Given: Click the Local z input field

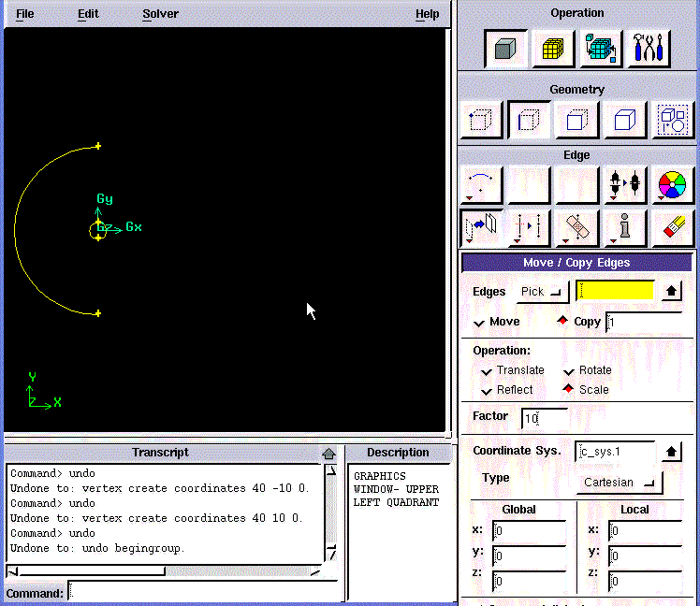Looking at the screenshot, I should click(x=645, y=581).
